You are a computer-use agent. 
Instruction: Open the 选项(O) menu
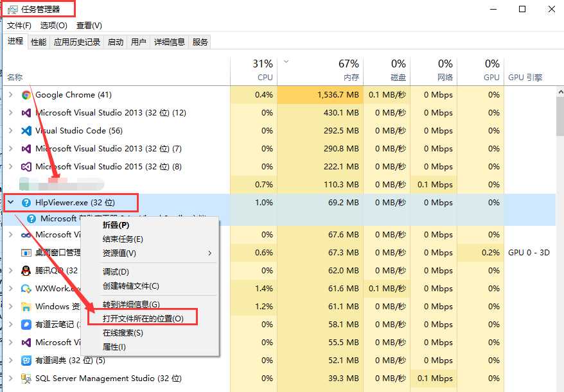pos(53,26)
